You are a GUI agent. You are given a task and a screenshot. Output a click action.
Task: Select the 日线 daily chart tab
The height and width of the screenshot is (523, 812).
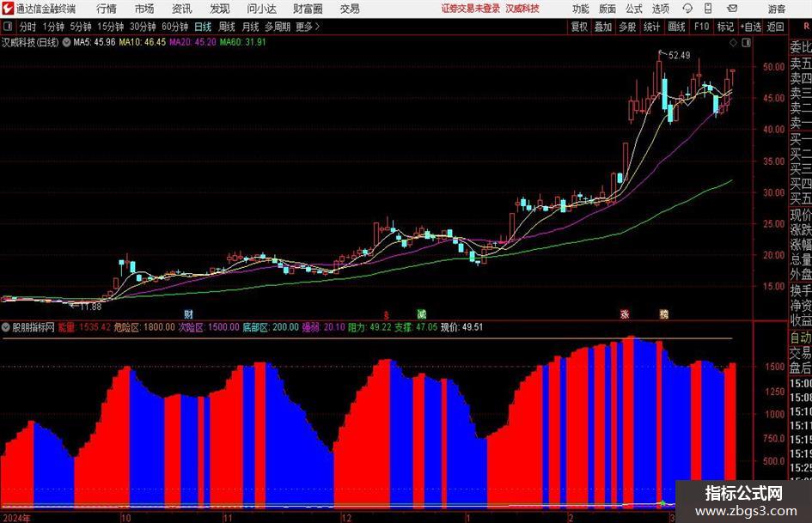click(203, 27)
